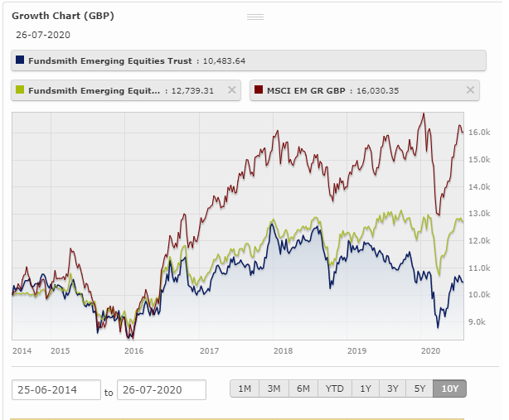Click the navy blue Fundsmith Trust swatch
This screenshot has width=509, height=420.
(20, 60)
